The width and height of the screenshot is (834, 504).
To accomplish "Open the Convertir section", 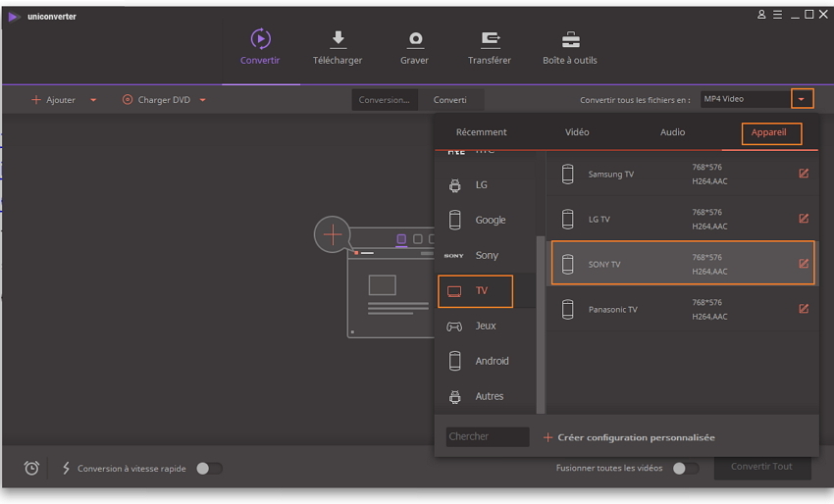I will click(260, 47).
